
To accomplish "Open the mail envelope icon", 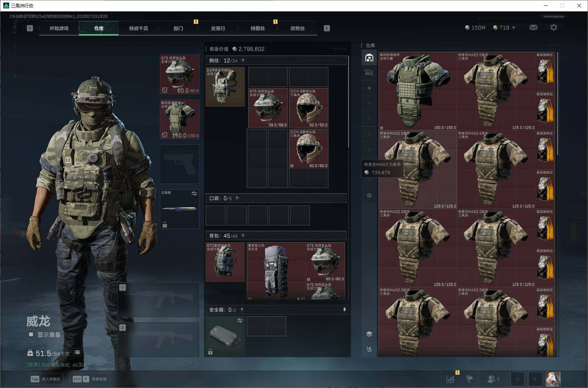I will point(533,28).
